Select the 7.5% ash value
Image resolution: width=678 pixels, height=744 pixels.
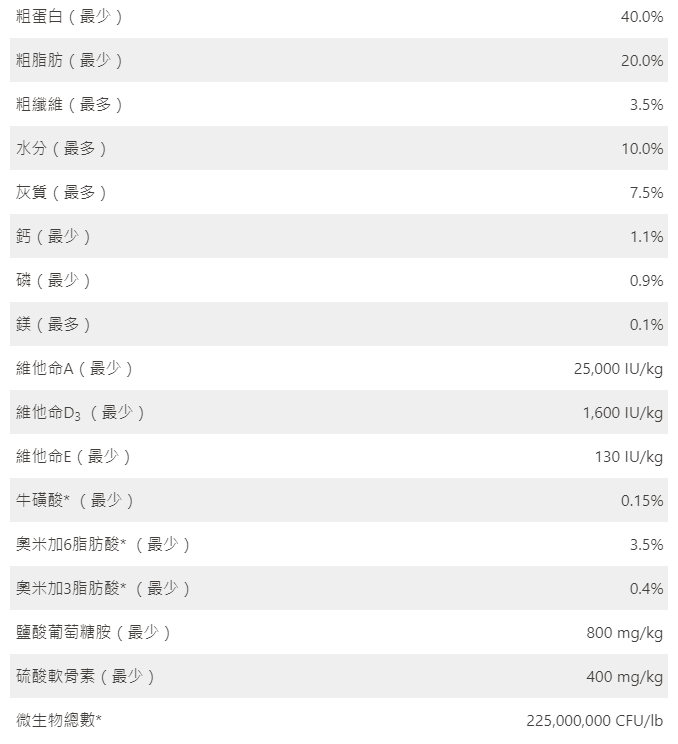click(646, 193)
